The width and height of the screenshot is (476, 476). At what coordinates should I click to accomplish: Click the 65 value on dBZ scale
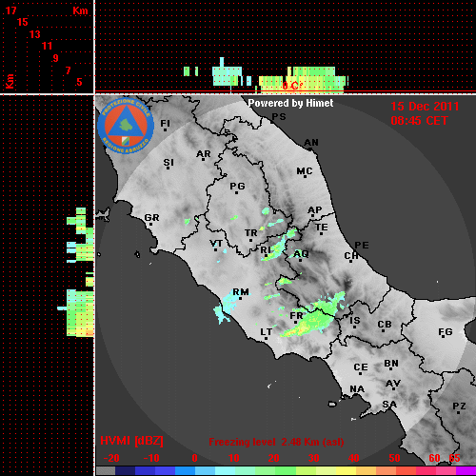click(454, 458)
